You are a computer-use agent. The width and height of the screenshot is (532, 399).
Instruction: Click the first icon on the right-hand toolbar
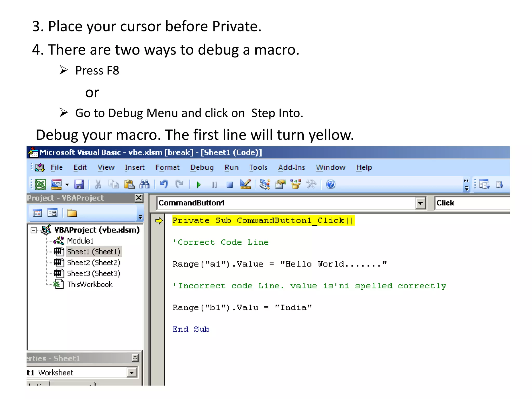click(x=484, y=184)
